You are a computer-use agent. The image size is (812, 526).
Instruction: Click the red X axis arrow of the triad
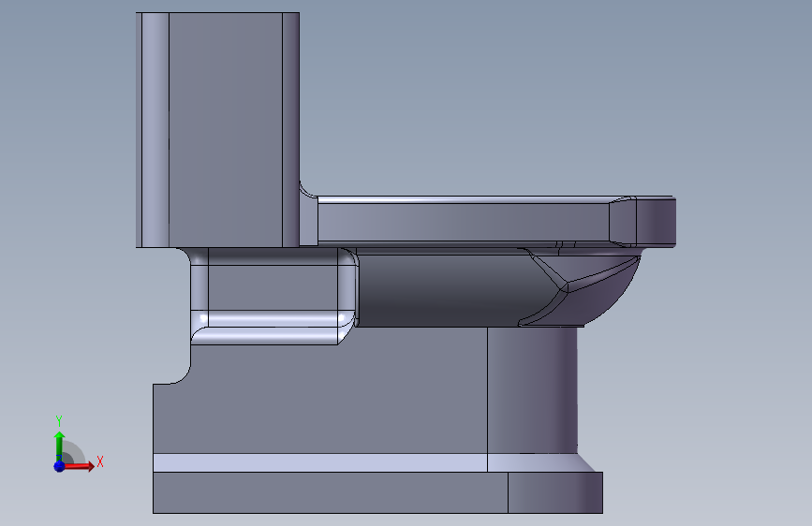(x=79, y=466)
